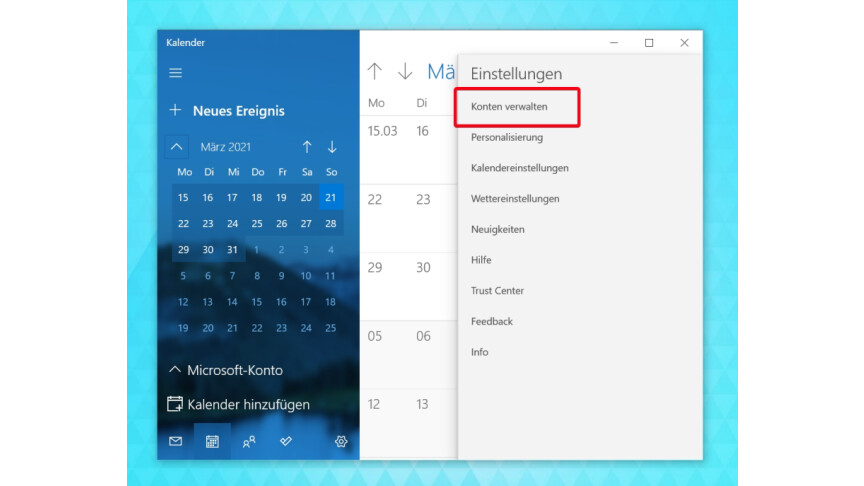Click the large down arrow in main calendar

[405, 71]
